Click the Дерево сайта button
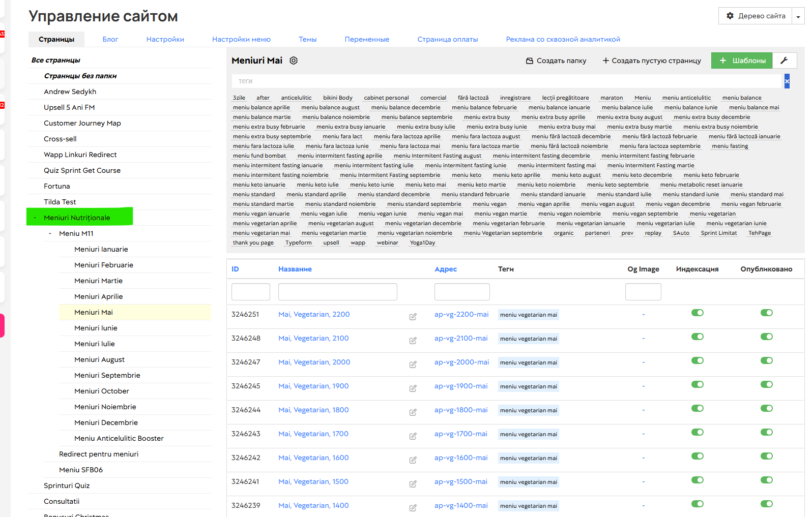This screenshot has width=812, height=517. click(x=756, y=16)
